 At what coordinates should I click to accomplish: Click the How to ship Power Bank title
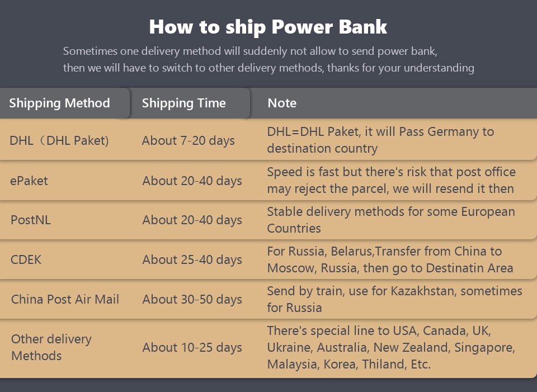tap(268, 27)
